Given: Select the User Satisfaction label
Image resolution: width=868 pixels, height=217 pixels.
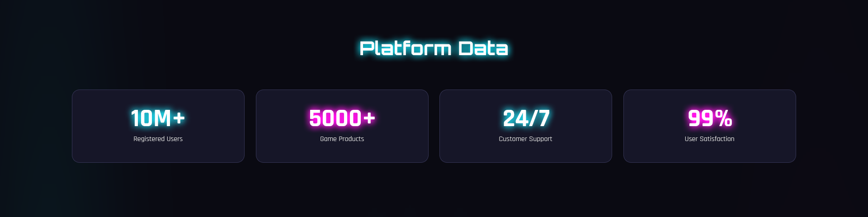Looking at the screenshot, I should pos(709,139).
